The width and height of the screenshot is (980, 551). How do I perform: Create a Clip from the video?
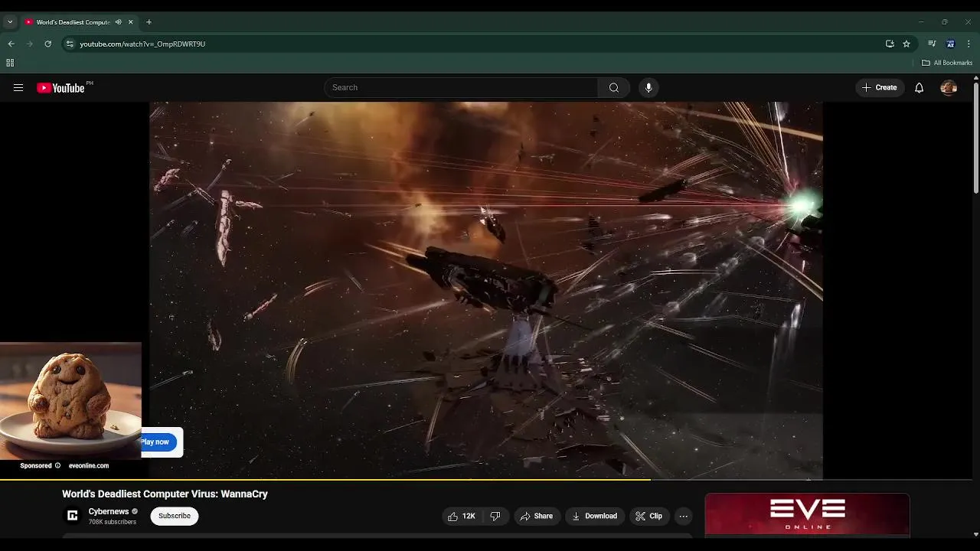click(649, 516)
